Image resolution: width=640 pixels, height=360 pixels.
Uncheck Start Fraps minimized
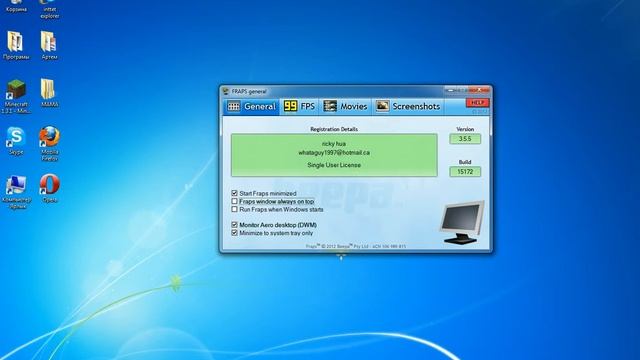(234, 193)
